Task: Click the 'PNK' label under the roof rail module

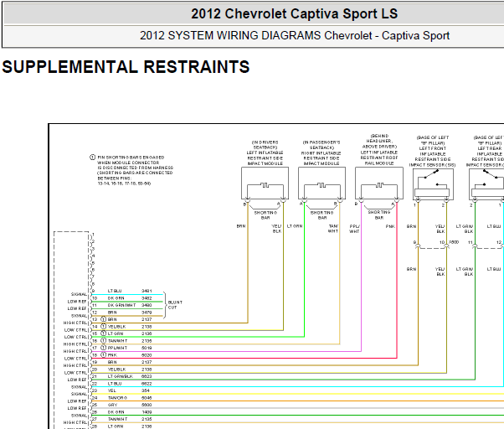Action: pyautogui.click(x=390, y=226)
